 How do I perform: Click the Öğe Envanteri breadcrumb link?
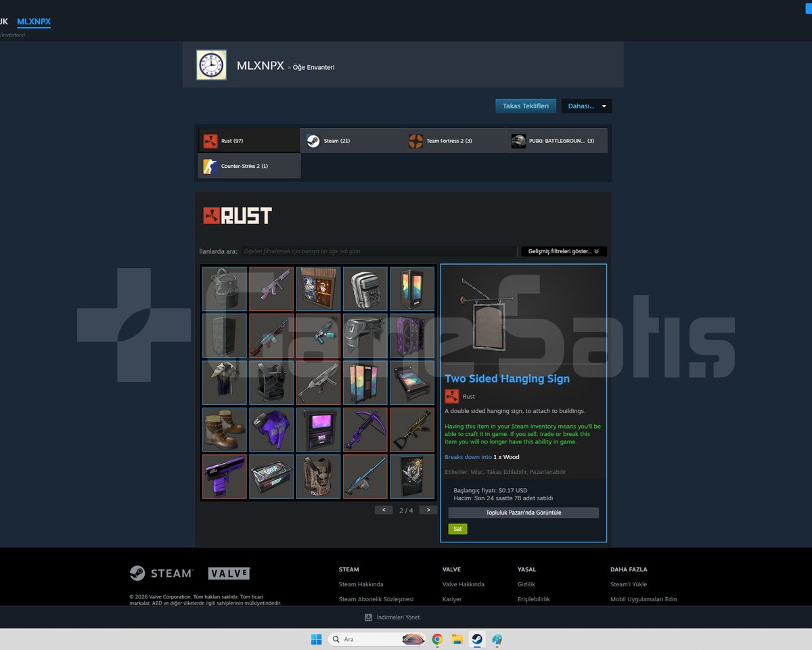tap(313, 67)
